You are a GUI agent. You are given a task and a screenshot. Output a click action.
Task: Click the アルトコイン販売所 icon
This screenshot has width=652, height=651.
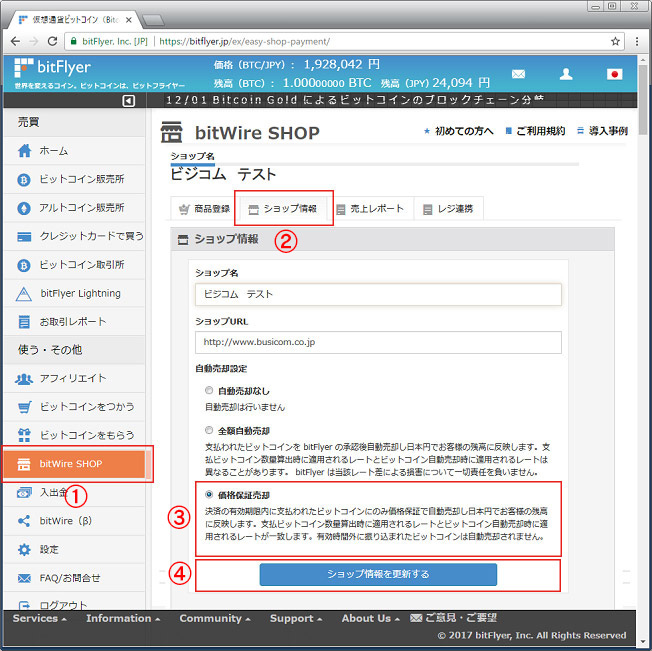click(24, 208)
